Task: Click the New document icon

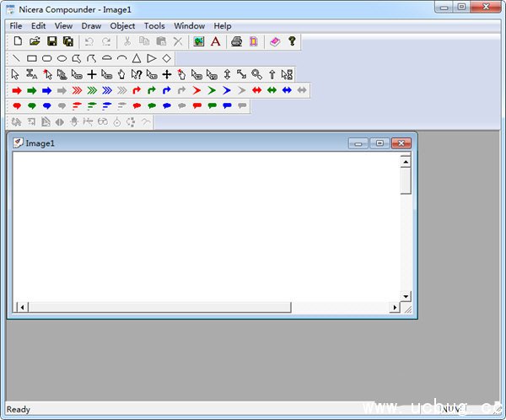Action: tap(17, 41)
